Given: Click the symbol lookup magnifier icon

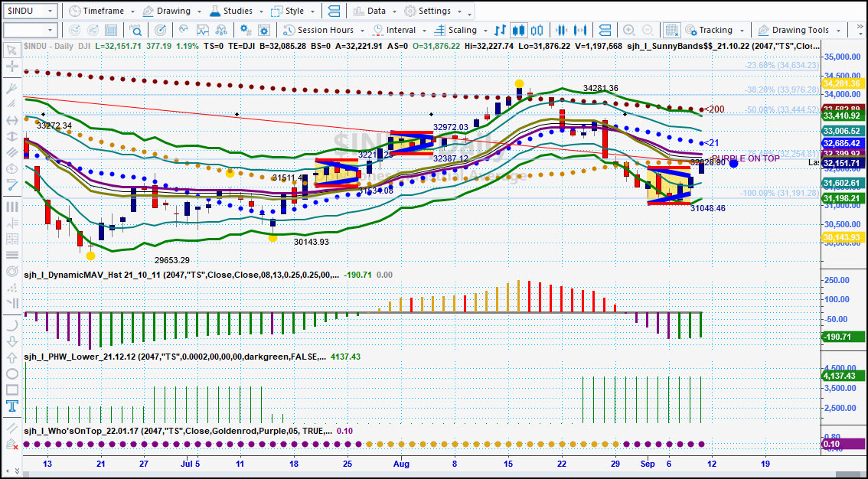Looking at the screenshot, I should (135, 30).
